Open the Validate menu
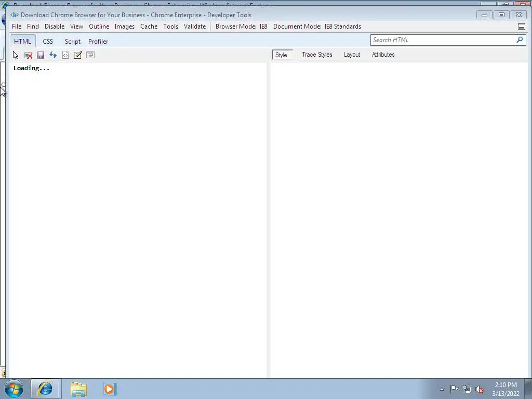The image size is (532, 399). pyautogui.click(x=195, y=26)
